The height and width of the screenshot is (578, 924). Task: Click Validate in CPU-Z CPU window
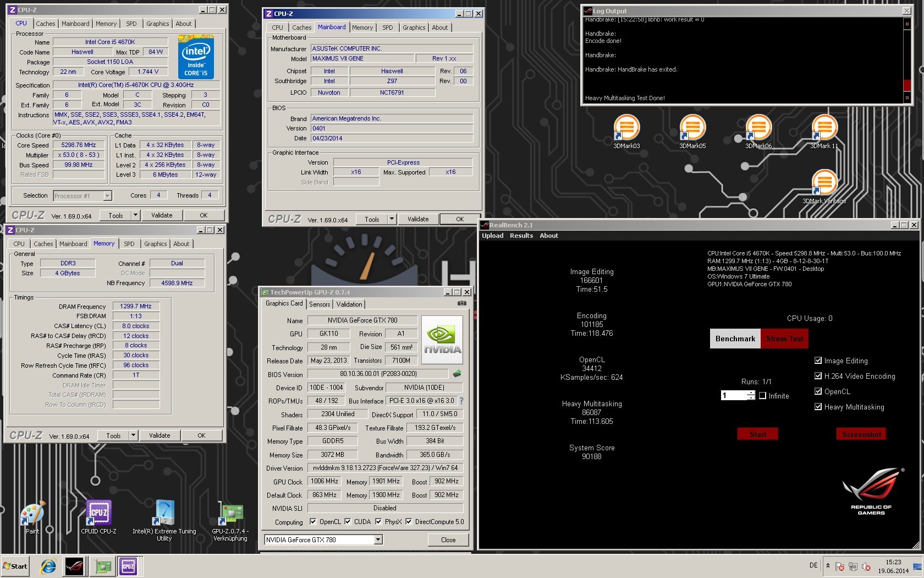(x=162, y=215)
